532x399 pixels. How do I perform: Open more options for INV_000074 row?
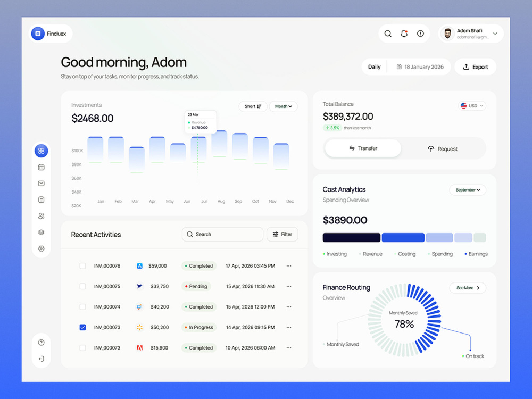click(x=289, y=307)
